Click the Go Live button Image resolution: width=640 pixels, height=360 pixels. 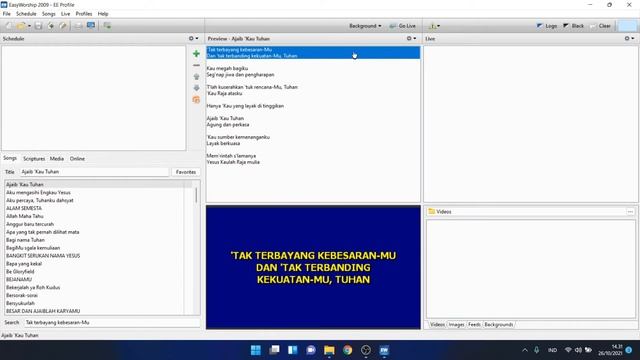(402, 26)
